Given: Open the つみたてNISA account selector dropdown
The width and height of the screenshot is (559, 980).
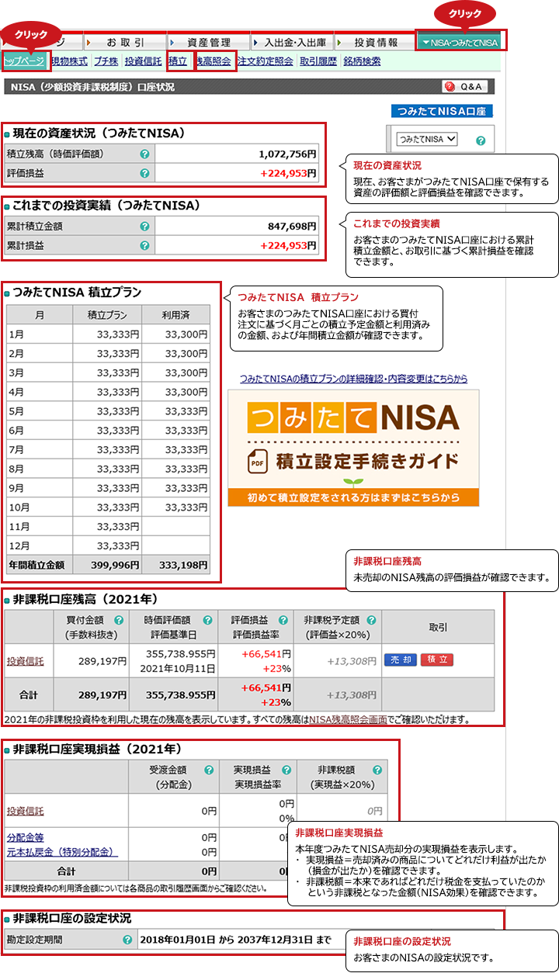Looking at the screenshot, I should point(426,139).
